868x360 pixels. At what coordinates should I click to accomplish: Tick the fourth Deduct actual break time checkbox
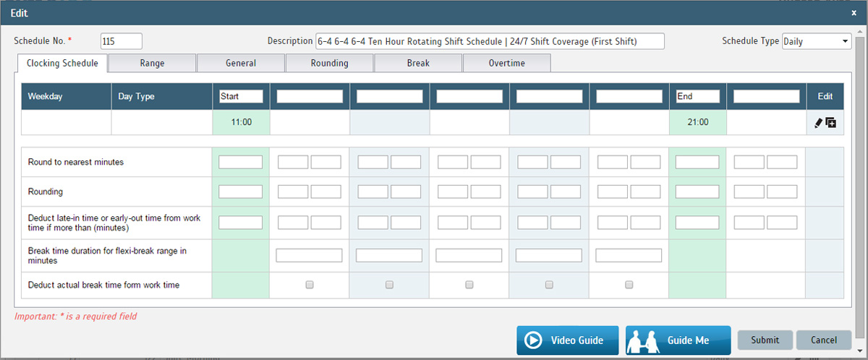[549, 285]
